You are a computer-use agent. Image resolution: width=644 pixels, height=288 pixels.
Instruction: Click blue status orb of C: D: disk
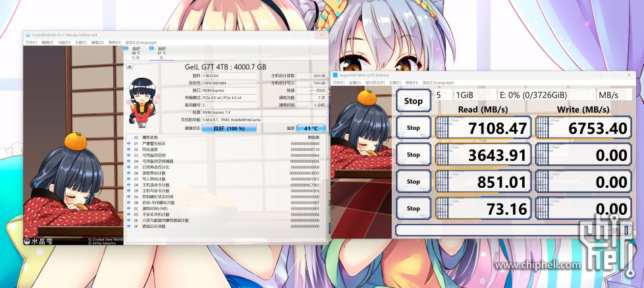tap(126, 49)
